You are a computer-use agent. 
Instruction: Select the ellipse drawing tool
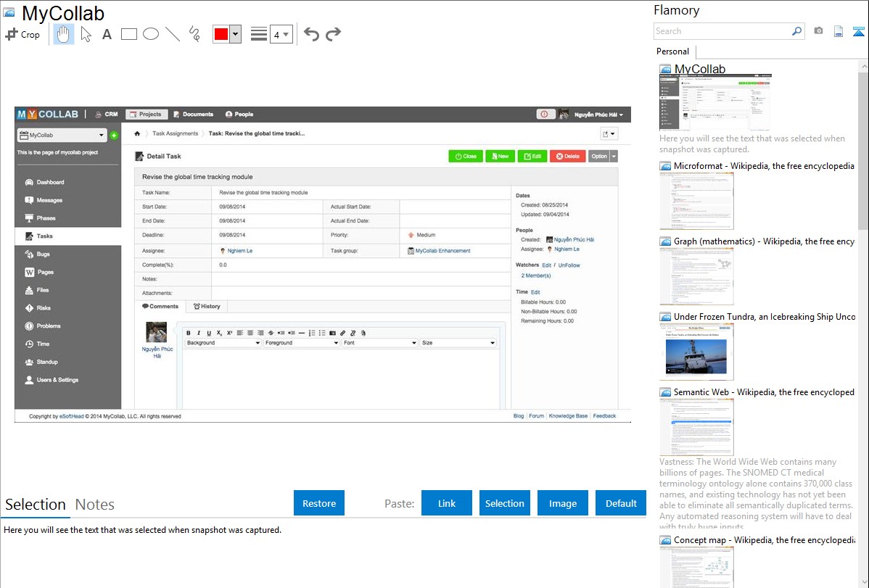tap(151, 34)
